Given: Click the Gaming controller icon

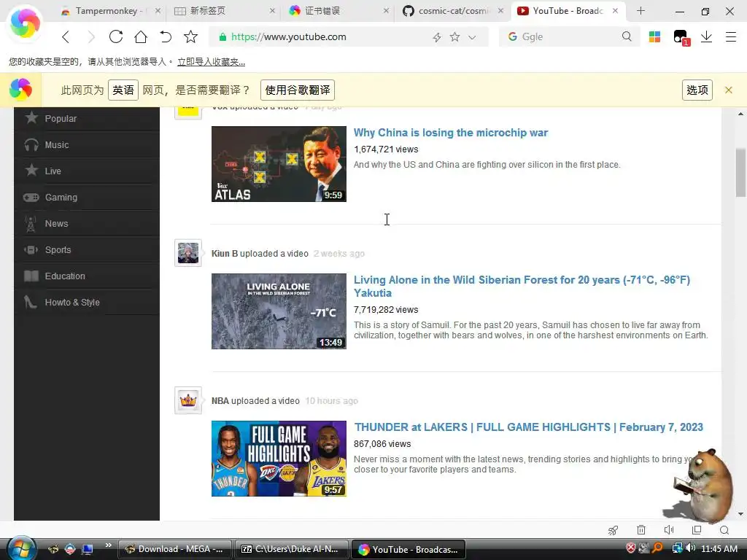Looking at the screenshot, I should click(x=31, y=197).
